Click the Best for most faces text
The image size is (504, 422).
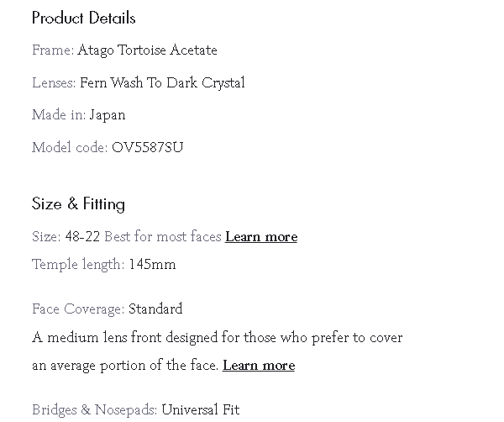(163, 237)
